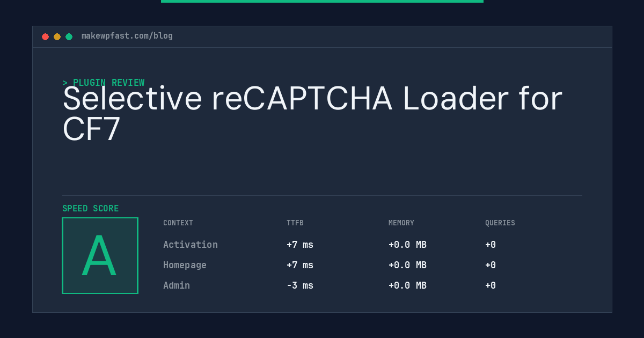This screenshot has height=338, width=644.
Task: Click the grade A score badge
Action: [100, 255]
